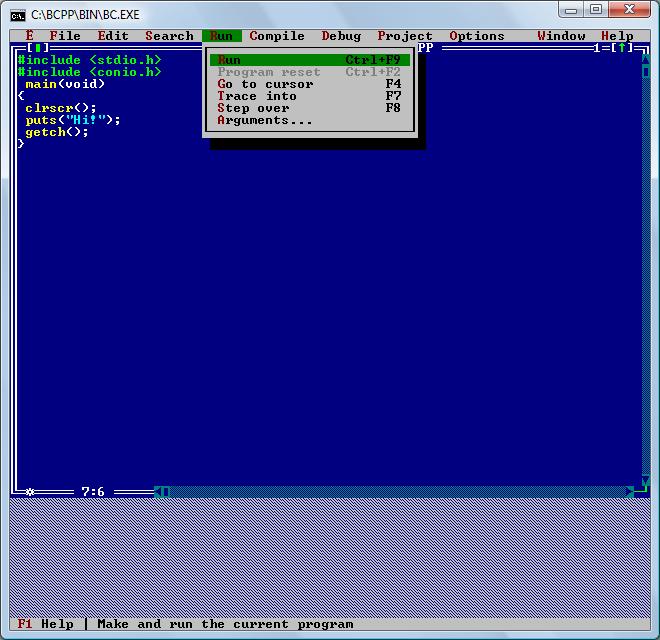The image size is (660, 640).
Task: Click the horizontal scrollbar track
Action: (400, 492)
